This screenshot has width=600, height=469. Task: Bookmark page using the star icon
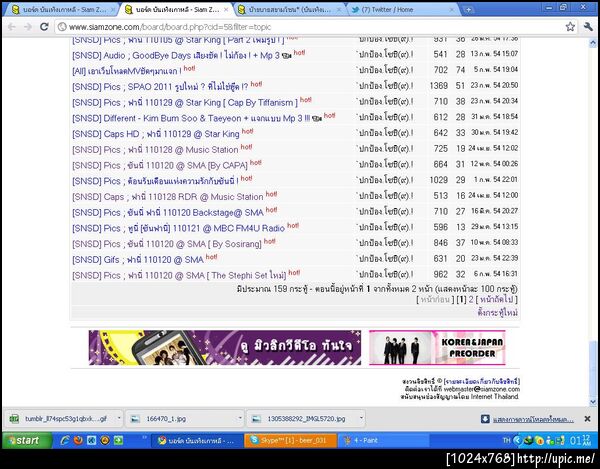(x=570, y=27)
